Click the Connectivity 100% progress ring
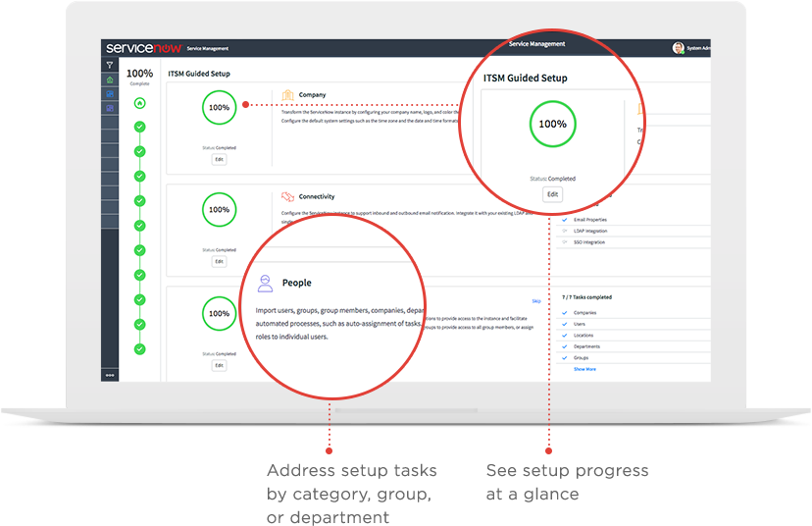 pos(219,209)
